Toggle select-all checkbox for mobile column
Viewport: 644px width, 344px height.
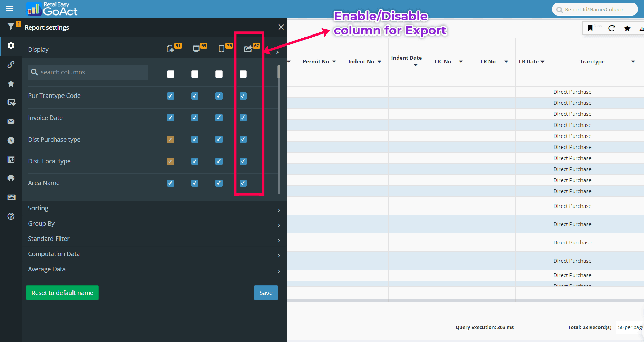pos(219,74)
